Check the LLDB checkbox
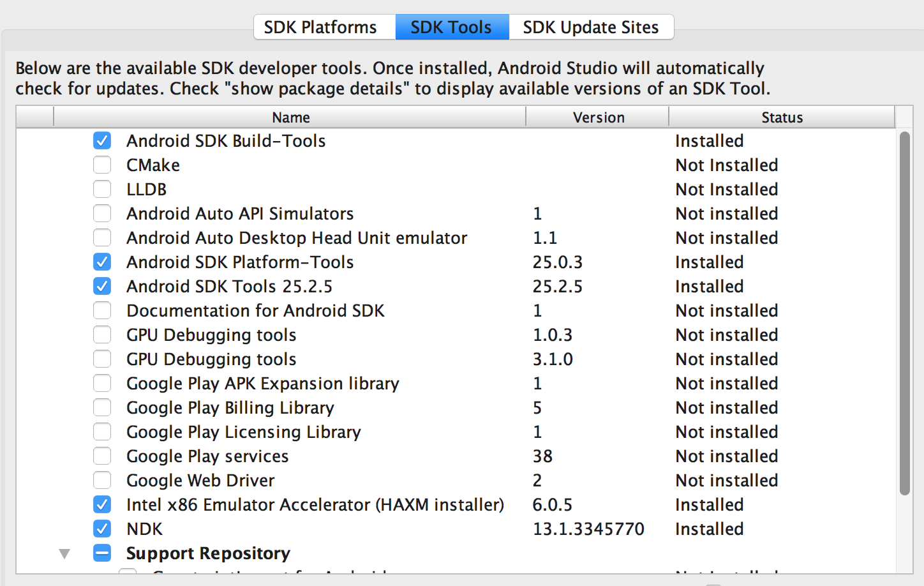Viewport: 924px width, 586px height. tap(102, 189)
